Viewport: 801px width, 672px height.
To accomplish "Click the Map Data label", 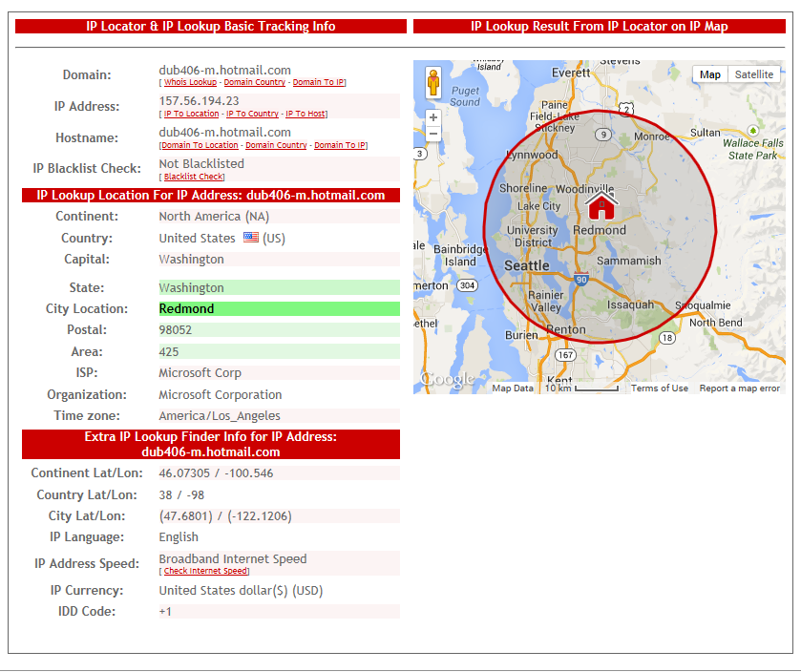I will click(x=513, y=388).
